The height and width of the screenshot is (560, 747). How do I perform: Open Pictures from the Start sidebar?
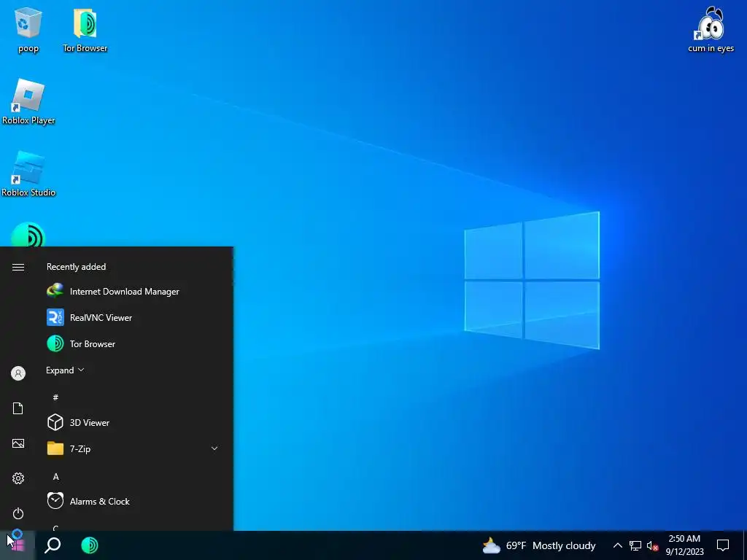[18, 443]
